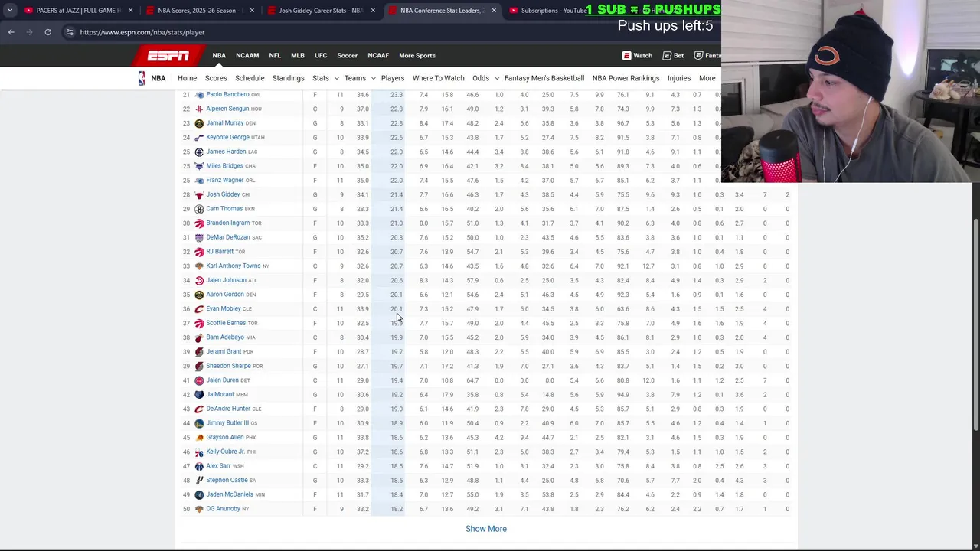Open the Schedule page link
Viewport: 980px width, 551px height.
(250, 78)
